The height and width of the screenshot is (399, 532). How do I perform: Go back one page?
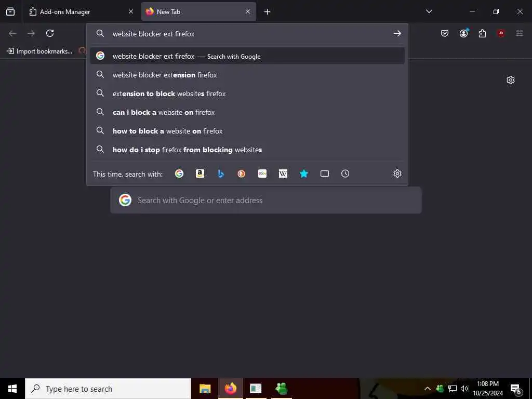point(12,33)
